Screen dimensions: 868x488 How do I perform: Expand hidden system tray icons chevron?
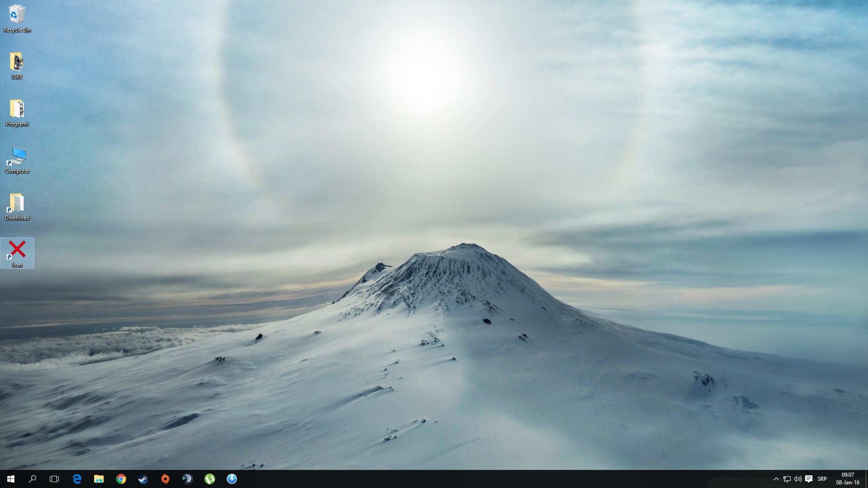pos(776,479)
